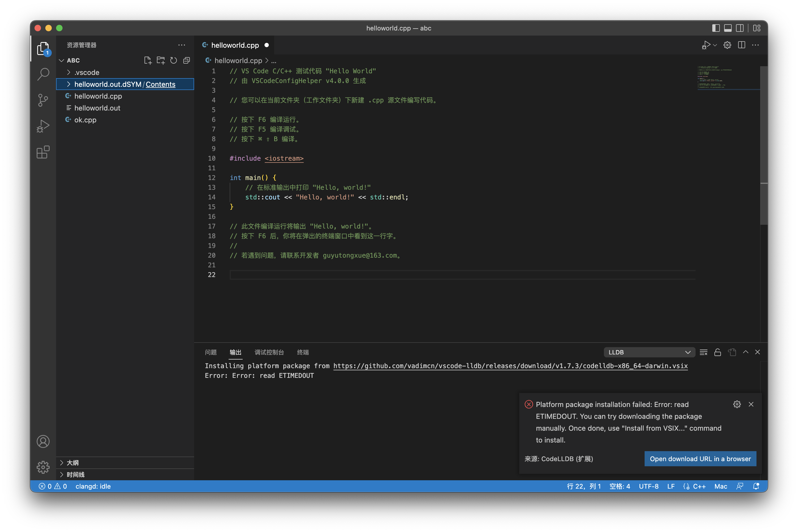Viewport: 798px width, 532px height.
Task: Switch to the 终端 terminal tab
Action: point(303,352)
